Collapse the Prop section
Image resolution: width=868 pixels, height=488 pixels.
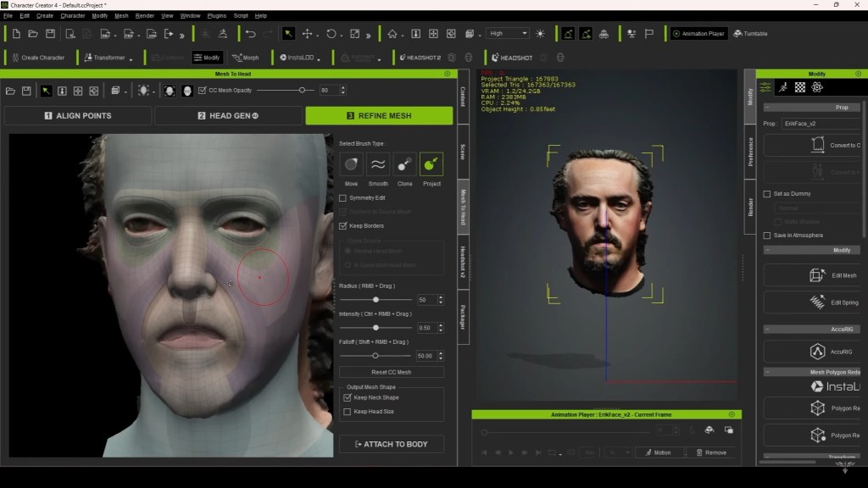[767, 108]
